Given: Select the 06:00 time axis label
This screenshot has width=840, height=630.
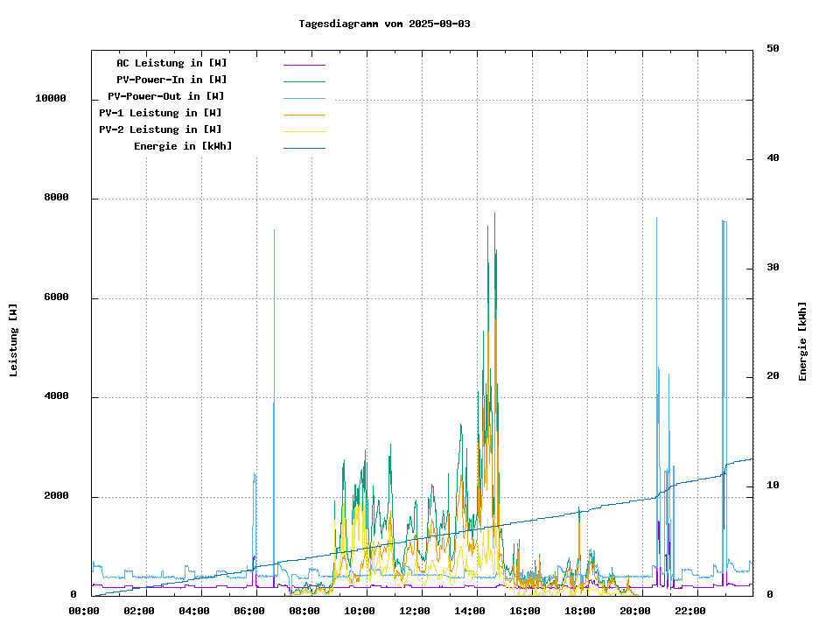Looking at the screenshot, I should (x=248, y=611).
